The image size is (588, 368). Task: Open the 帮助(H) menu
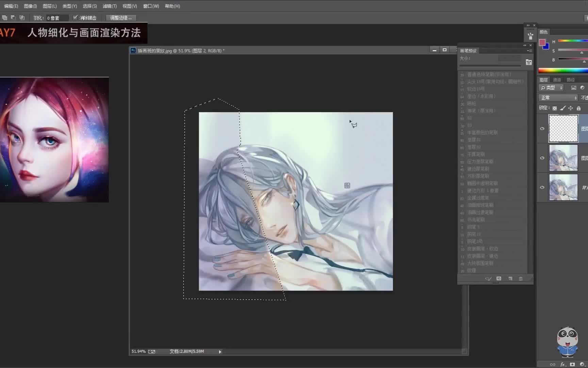(x=172, y=6)
